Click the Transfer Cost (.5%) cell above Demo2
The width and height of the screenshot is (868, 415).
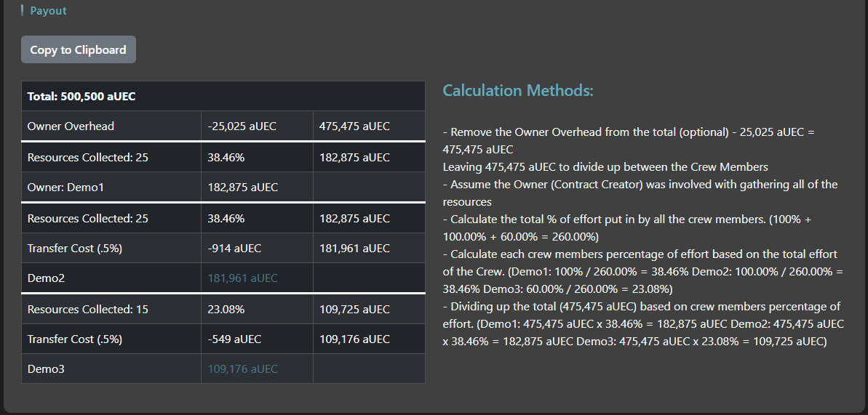111,249
